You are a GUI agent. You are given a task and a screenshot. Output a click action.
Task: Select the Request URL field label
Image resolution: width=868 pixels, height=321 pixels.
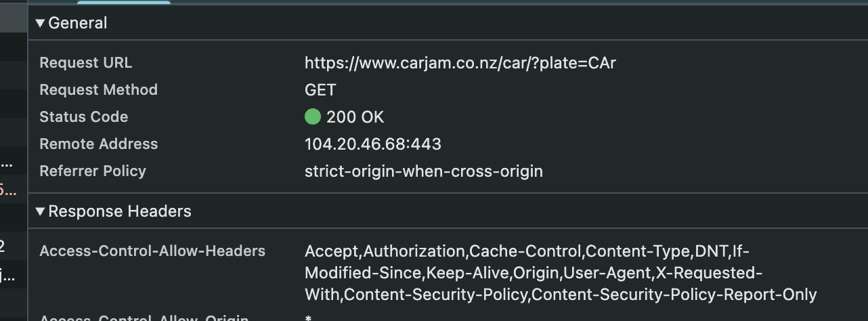coord(85,63)
